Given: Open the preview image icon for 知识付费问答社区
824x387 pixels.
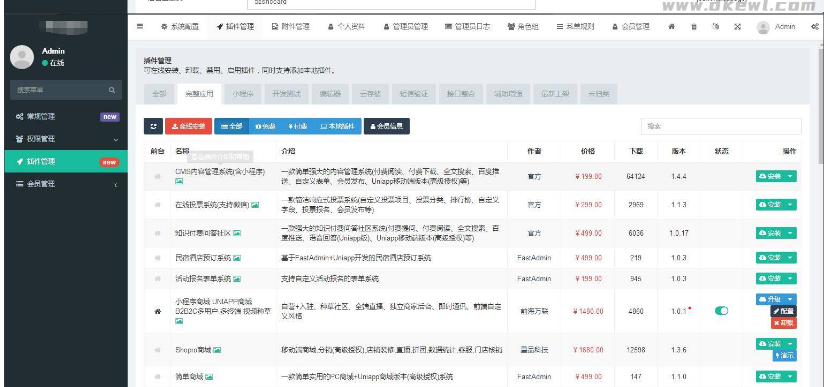Looking at the screenshot, I should tap(237, 233).
